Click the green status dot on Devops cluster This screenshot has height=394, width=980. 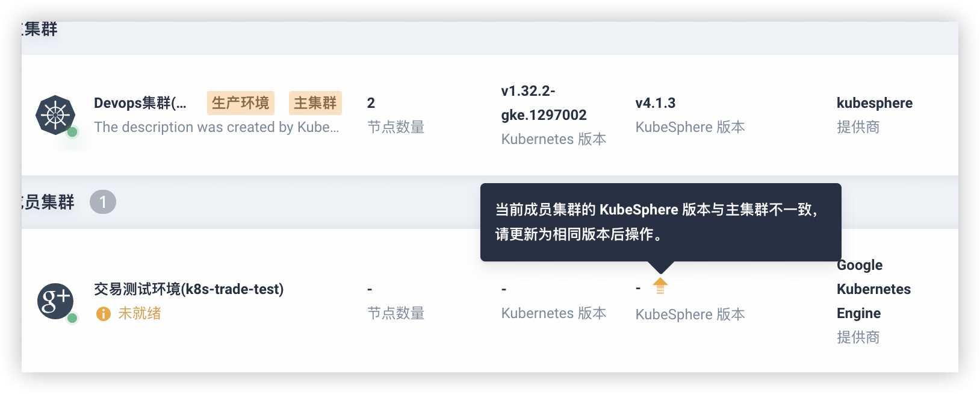(72, 132)
